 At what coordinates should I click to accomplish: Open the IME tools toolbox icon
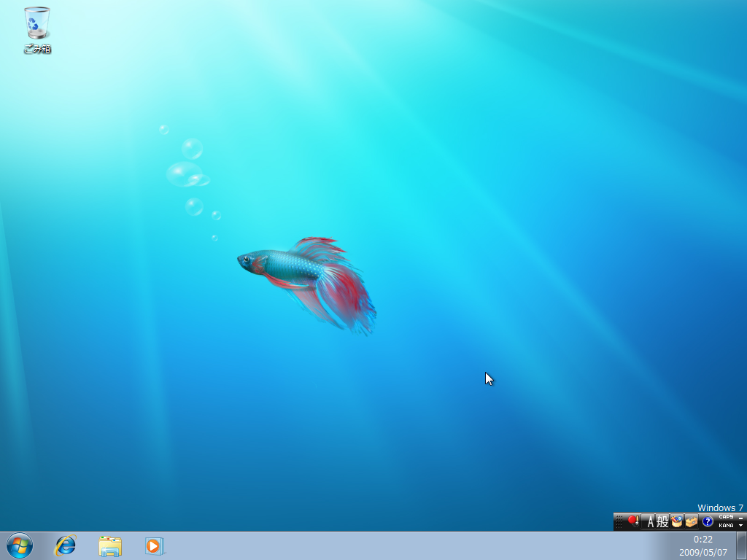click(692, 522)
